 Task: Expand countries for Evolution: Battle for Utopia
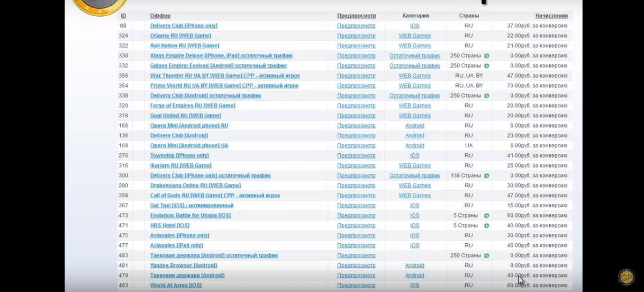487,216
